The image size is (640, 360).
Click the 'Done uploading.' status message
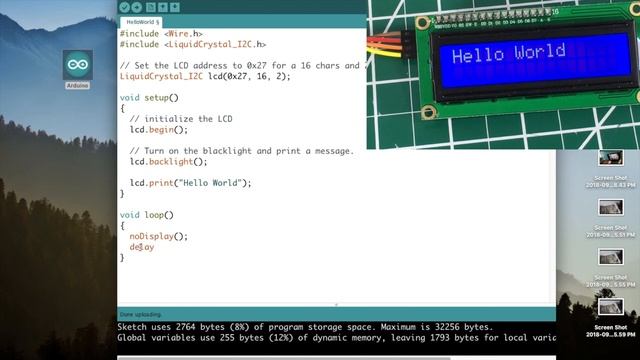pos(140,315)
